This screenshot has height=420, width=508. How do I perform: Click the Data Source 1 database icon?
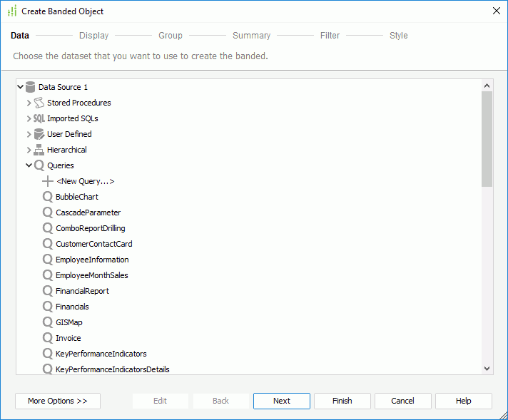[30, 87]
